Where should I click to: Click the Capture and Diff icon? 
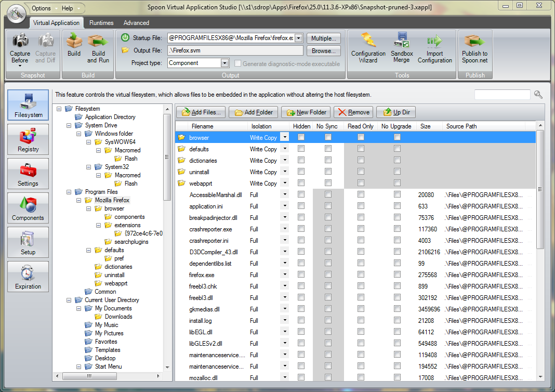(45, 41)
